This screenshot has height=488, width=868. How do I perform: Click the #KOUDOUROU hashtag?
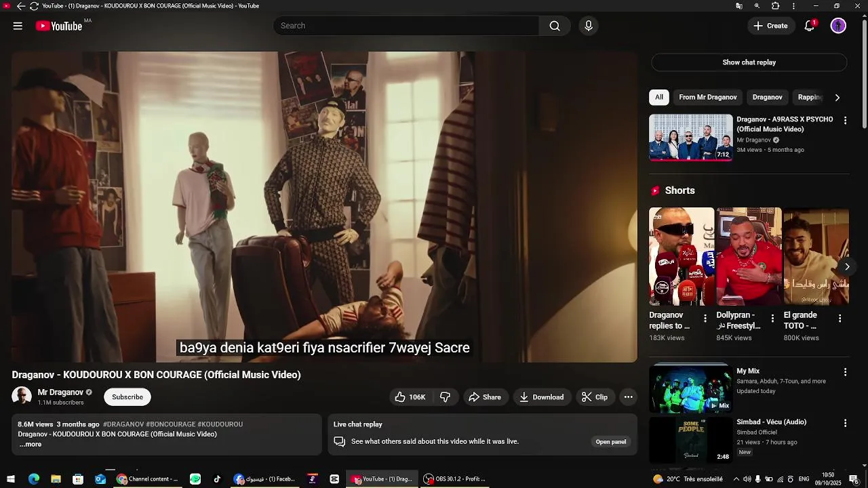[220, 424]
